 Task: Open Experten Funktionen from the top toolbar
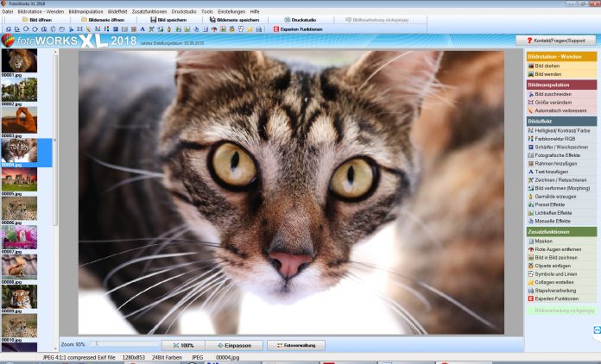(298, 29)
